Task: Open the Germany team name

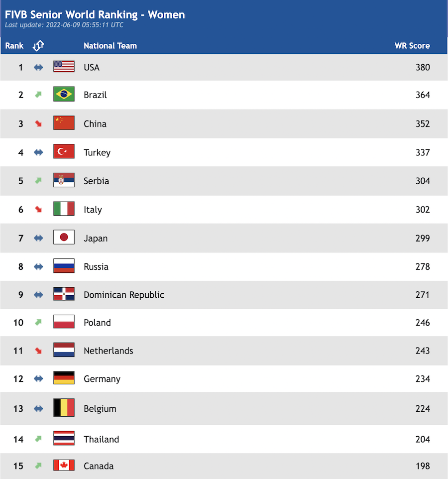Action: [x=102, y=379]
